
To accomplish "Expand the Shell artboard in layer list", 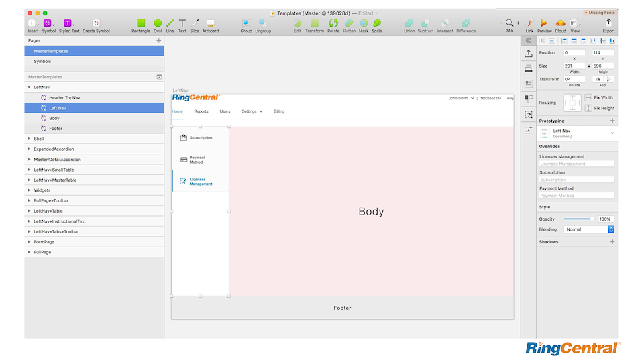I will tap(29, 139).
